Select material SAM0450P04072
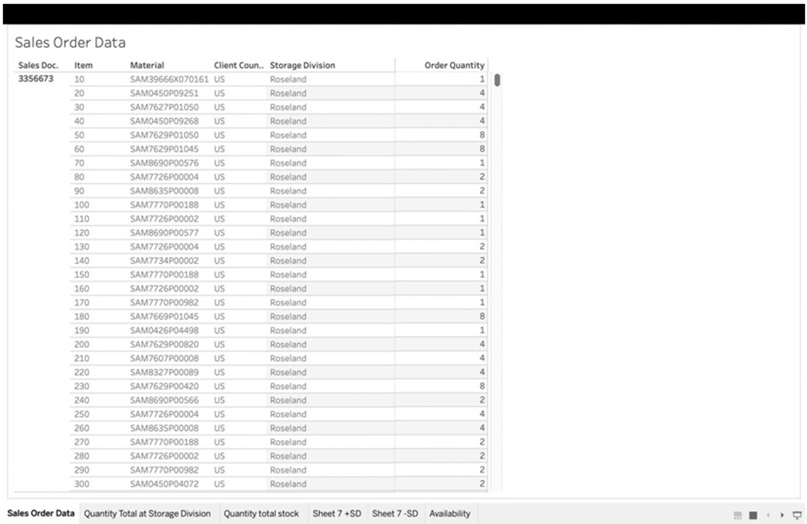The image size is (807, 524). pyautogui.click(x=164, y=484)
